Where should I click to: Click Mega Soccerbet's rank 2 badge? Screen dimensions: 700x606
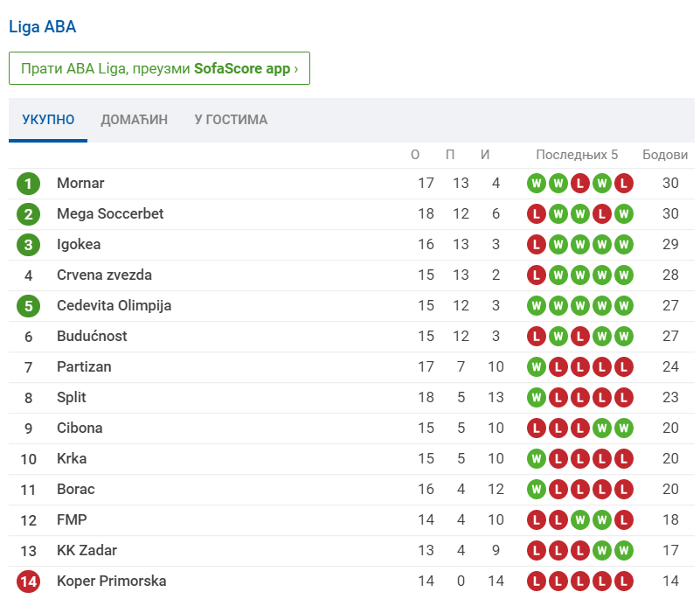28,214
